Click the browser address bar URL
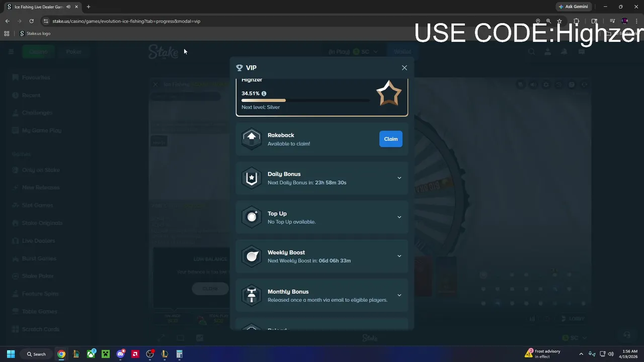The height and width of the screenshot is (362, 644). [x=126, y=21]
